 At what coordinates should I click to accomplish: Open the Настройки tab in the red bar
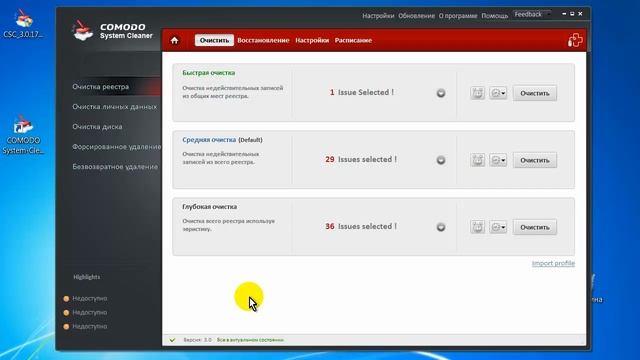(x=312, y=40)
